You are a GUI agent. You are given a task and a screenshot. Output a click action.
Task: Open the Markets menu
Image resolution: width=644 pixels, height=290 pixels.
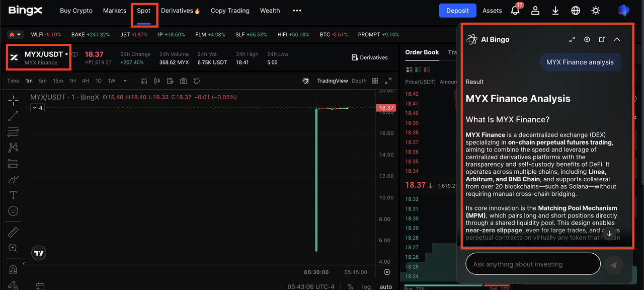[x=115, y=11]
